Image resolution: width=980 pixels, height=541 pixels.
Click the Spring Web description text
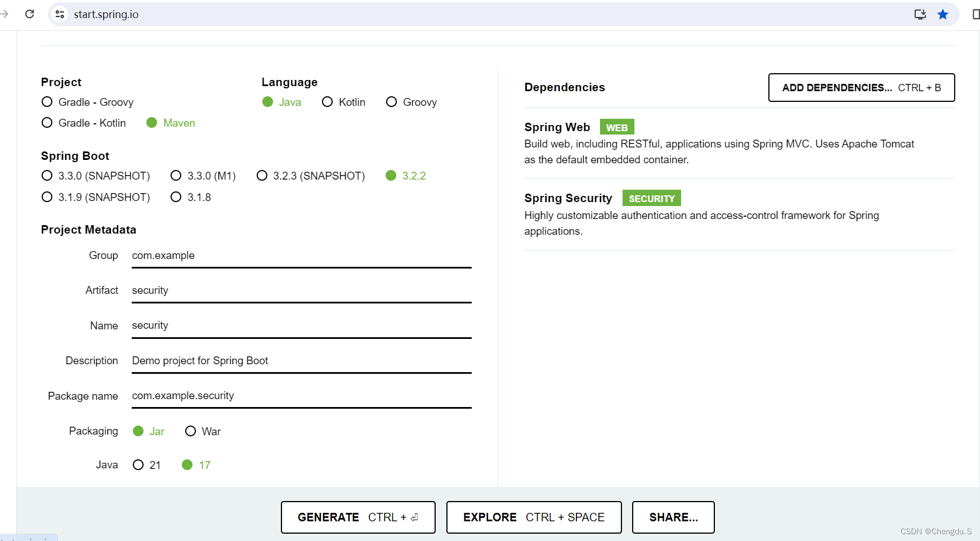click(x=719, y=152)
